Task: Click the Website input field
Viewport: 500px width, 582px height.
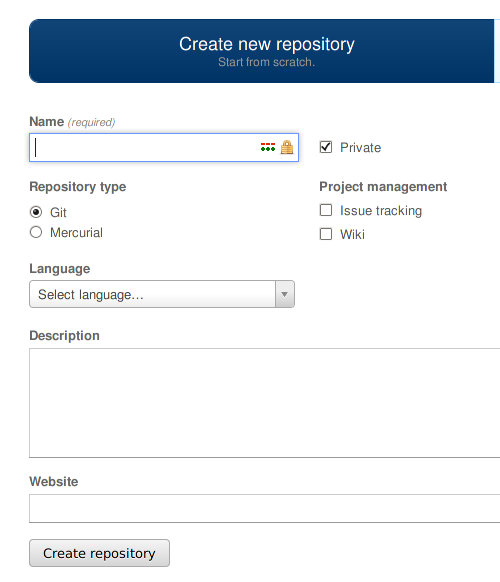Action: pyautogui.click(x=265, y=509)
